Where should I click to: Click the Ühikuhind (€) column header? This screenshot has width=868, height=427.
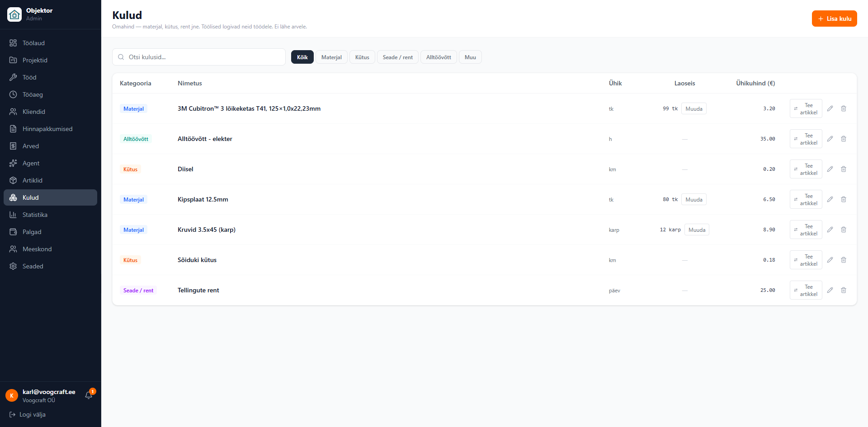pos(755,83)
